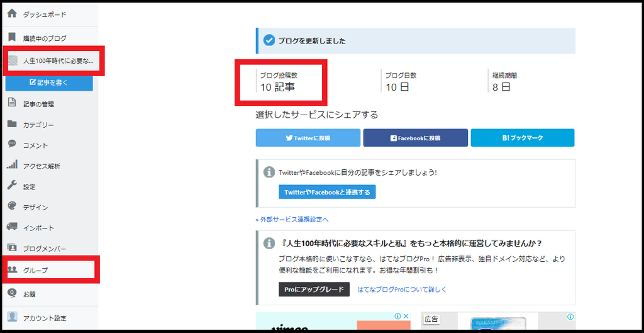
Task: Click the ad info icon on right ad
Action: pos(570,317)
